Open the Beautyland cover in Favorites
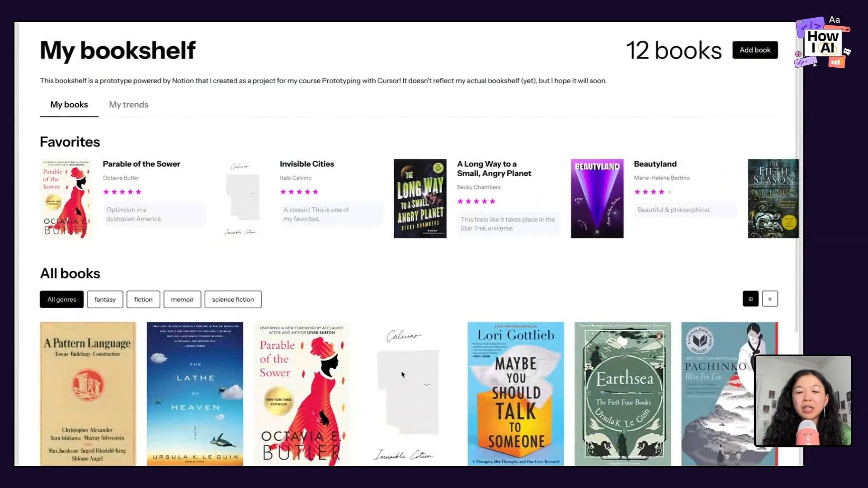The image size is (868, 488). (597, 198)
